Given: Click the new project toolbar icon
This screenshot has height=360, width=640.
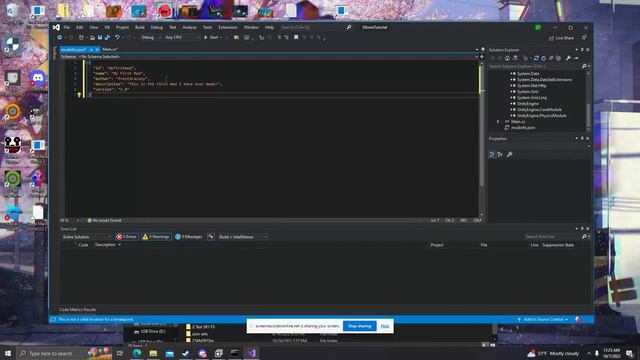Looking at the screenshot, I should (81, 38).
